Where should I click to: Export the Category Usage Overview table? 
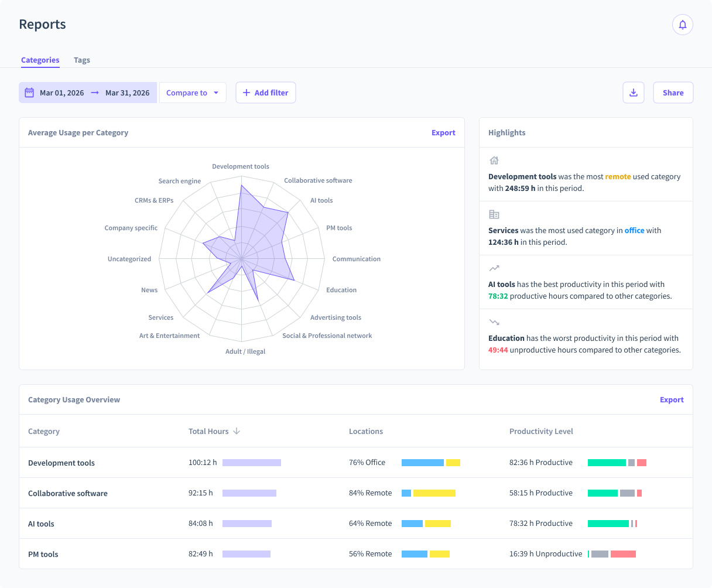click(671, 399)
